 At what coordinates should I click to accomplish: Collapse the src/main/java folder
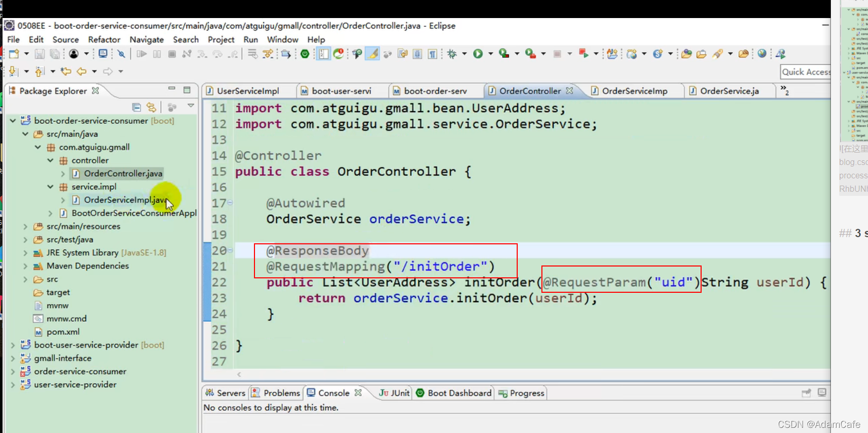25,134
